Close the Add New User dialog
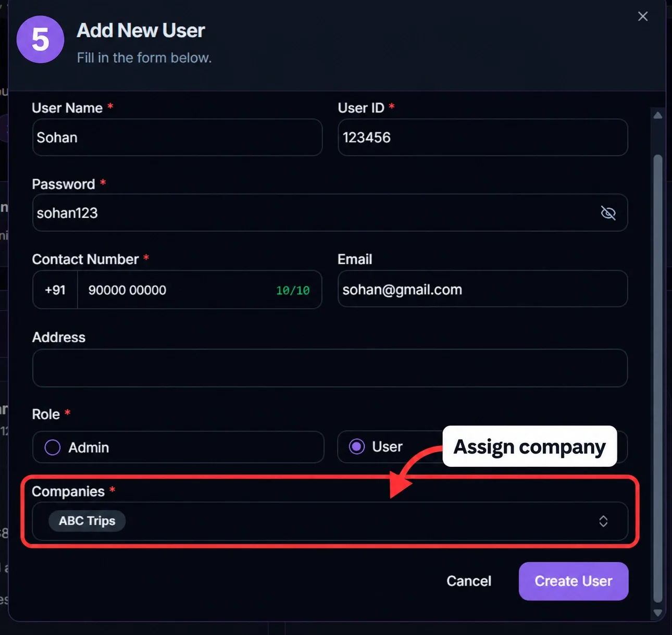 pyautogui.click(x=643, y=16)
